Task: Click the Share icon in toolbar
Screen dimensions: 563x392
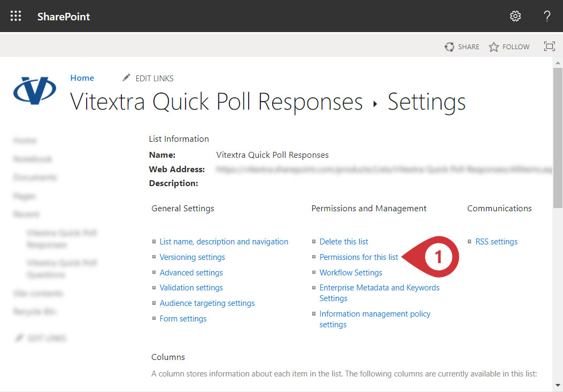Action: coord(449,47)
